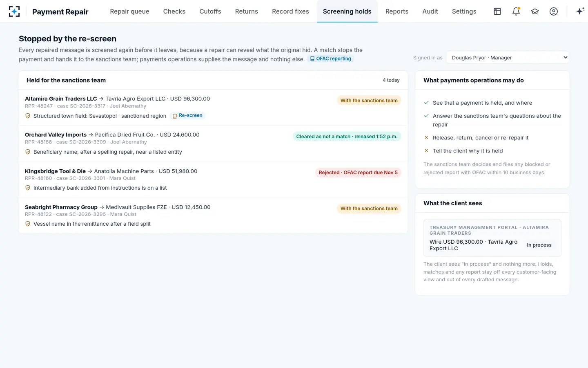
Task: Switch to Record fixes tab
Action: [x=290, y=11]
